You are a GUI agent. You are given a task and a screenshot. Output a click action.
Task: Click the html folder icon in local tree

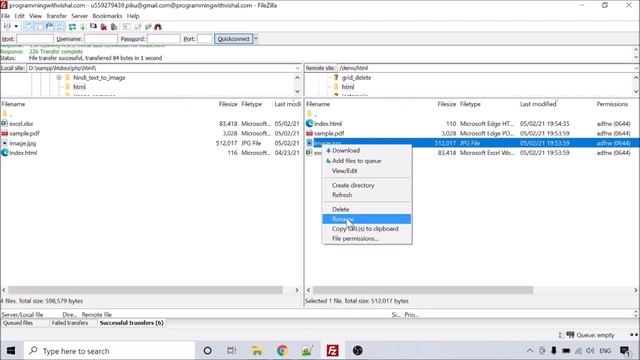(68, 87)
